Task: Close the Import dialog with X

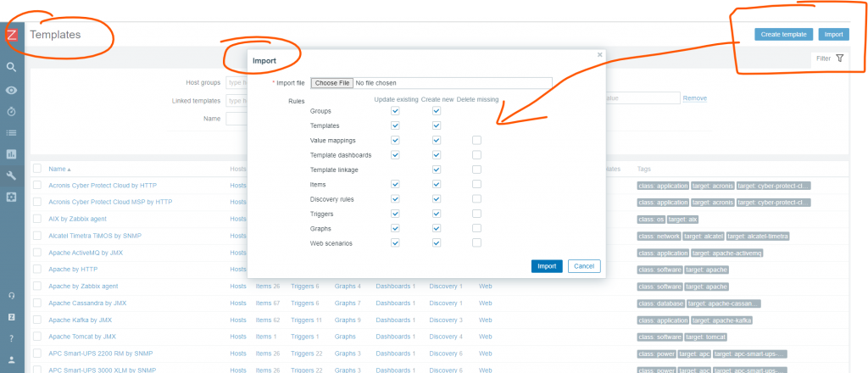Action: click(x=599, y=54)
